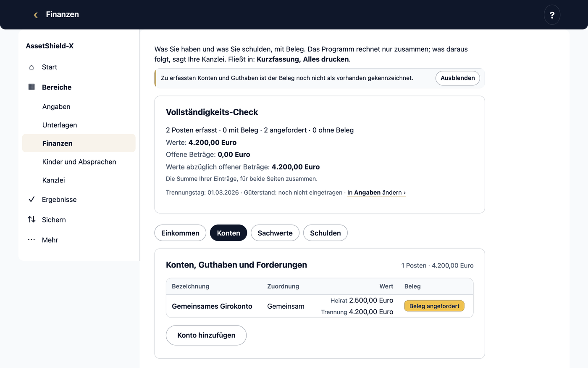588x368 pixels.
Task: Click the Bezeichnung column header
Action: (x=190, y=286)
